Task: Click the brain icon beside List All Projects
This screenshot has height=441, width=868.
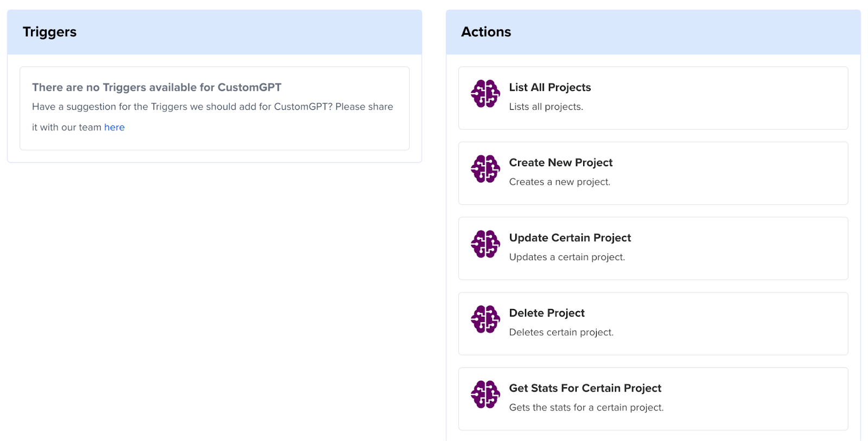Action: click(x=485, y=94)
